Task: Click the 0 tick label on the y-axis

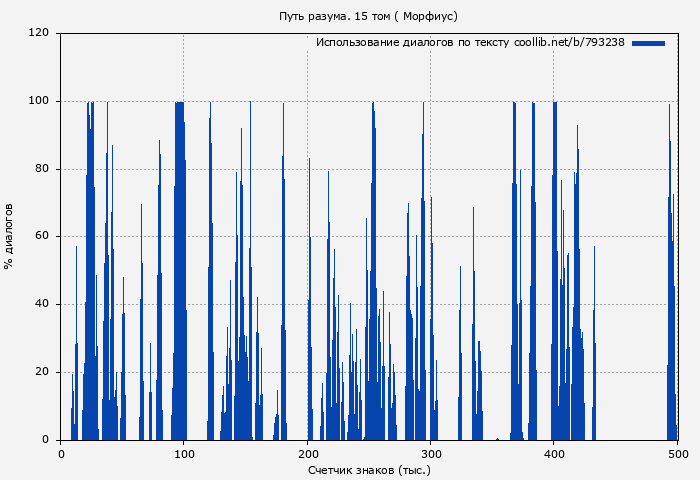Action: pos(45,440)
